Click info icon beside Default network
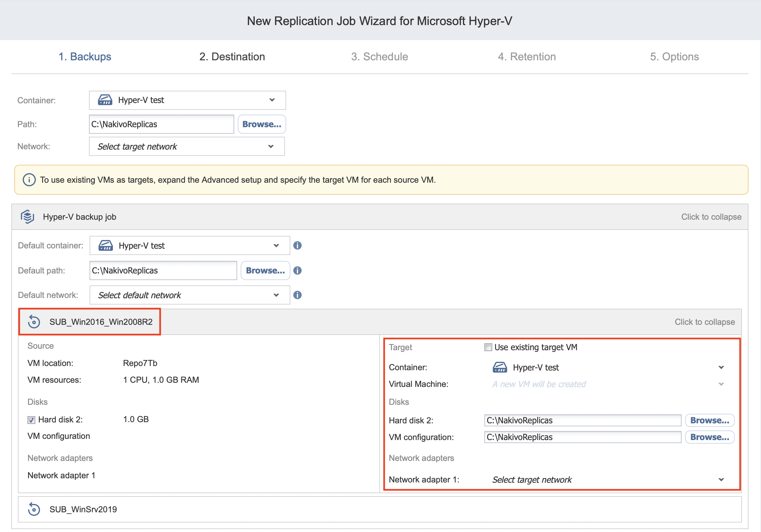761x532 pixels. (x=297, y=295)
